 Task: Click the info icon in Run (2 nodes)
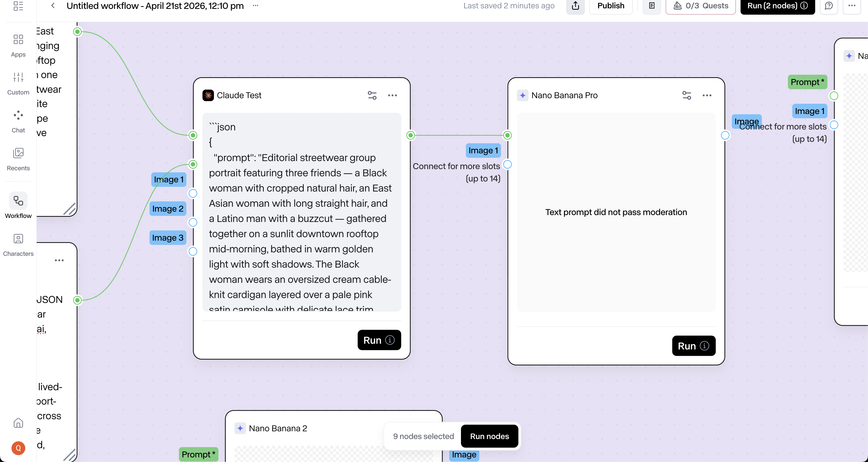coord(804,6)
